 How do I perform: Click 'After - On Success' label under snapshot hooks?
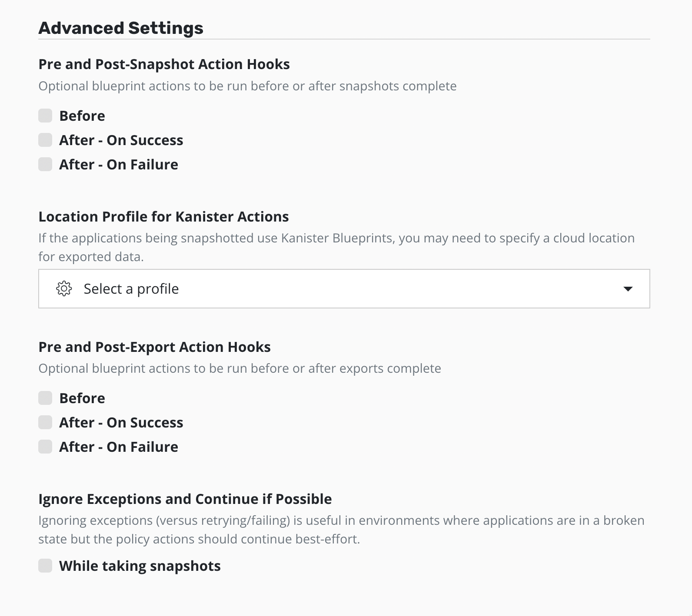click(121, 140)
